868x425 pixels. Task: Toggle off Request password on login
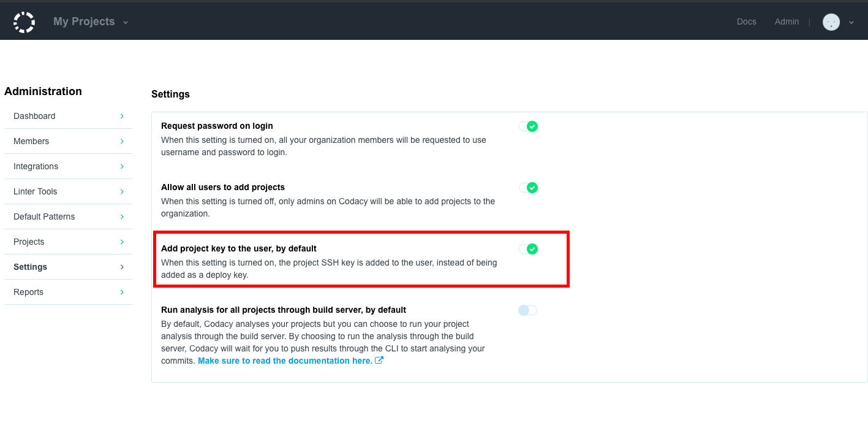[x=528, y=126]
